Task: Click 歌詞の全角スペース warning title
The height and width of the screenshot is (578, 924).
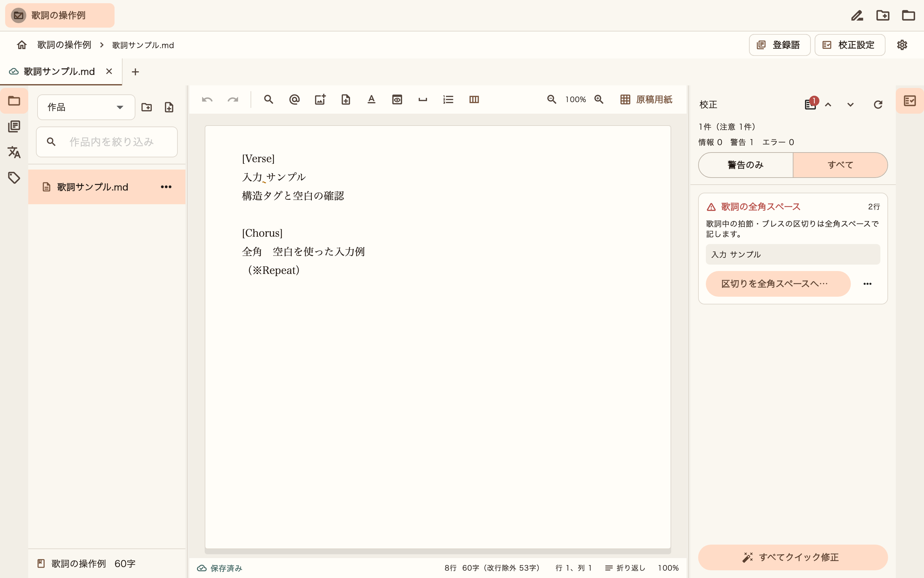Action: (x=761, y=207)
